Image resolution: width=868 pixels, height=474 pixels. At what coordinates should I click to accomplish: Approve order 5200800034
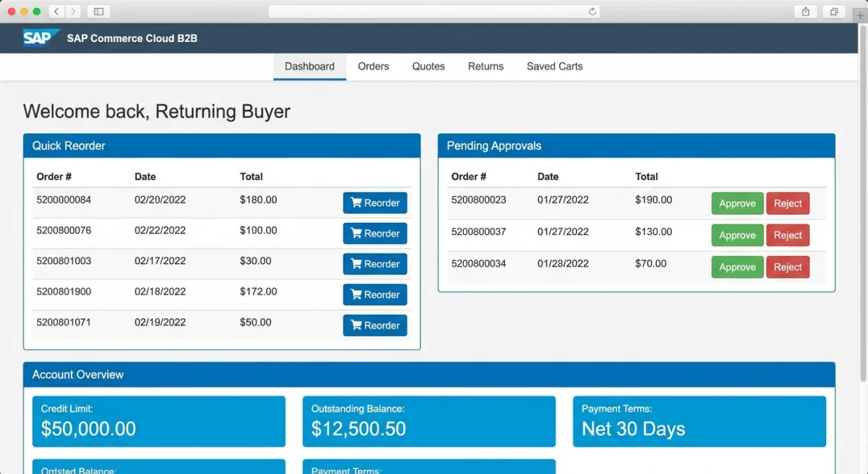(737, 267)
